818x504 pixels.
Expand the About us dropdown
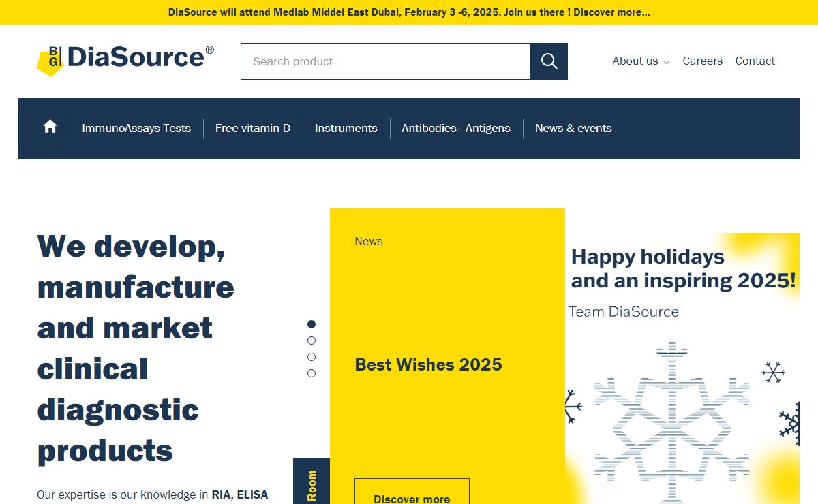click(641, 61)
